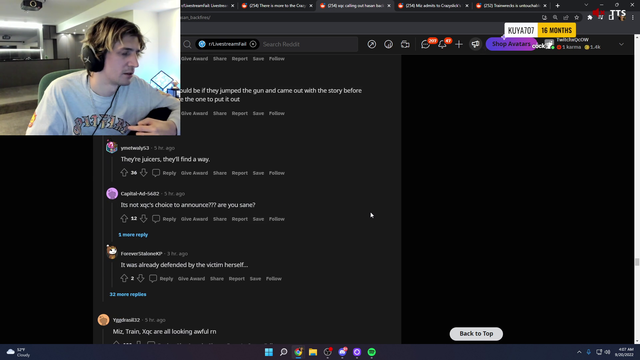
Task: Open the browser extensions puzzle icon
Action: coord(589,18)
